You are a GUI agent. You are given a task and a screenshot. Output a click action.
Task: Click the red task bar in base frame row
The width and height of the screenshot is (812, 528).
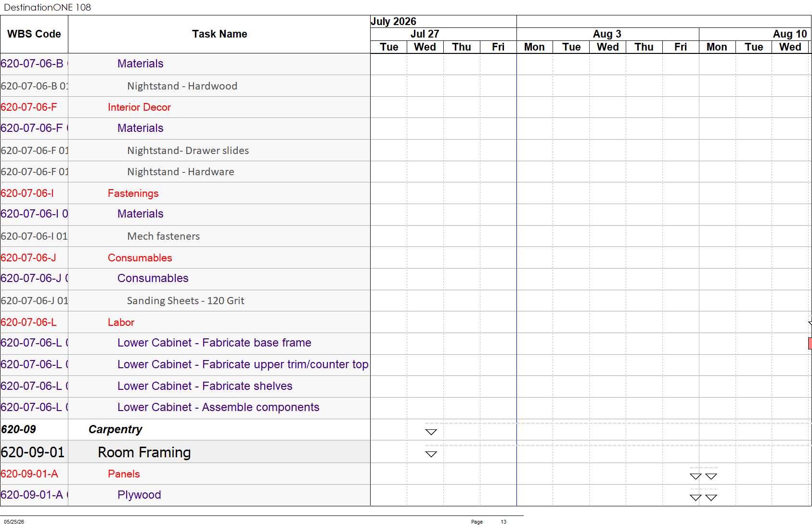point(810,343)
